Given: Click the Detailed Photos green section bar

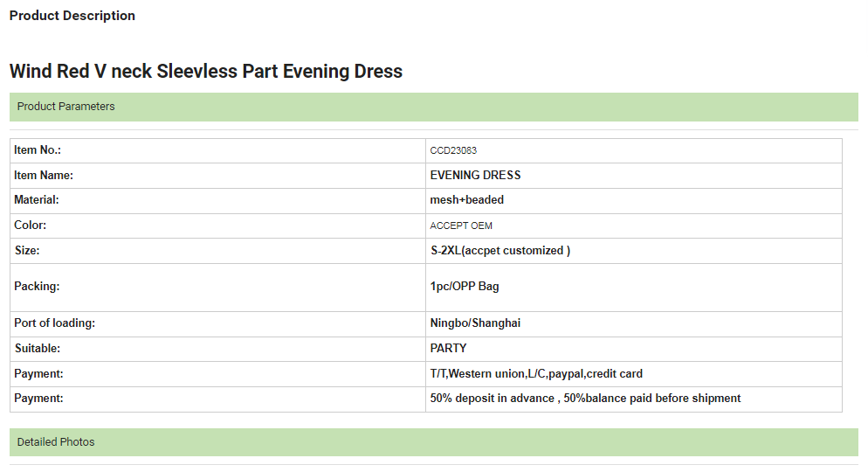Looking at the screenshot, I should point(434,442).
